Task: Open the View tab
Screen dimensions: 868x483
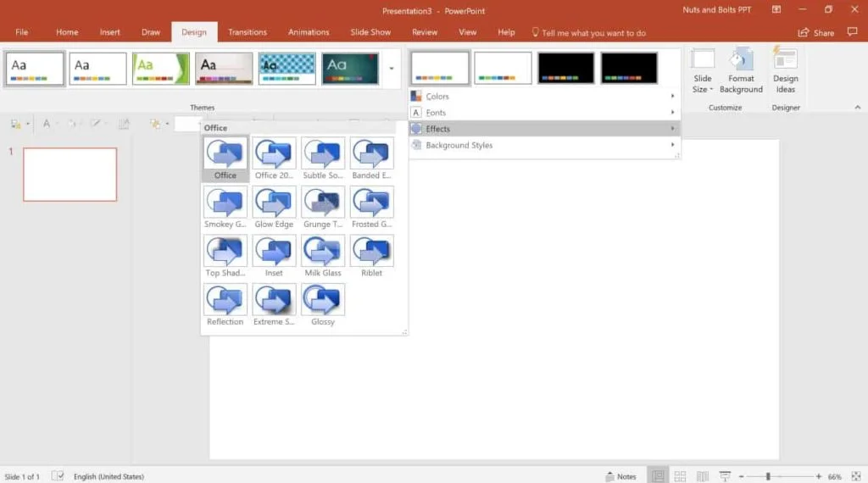Action: click(467, 32)
